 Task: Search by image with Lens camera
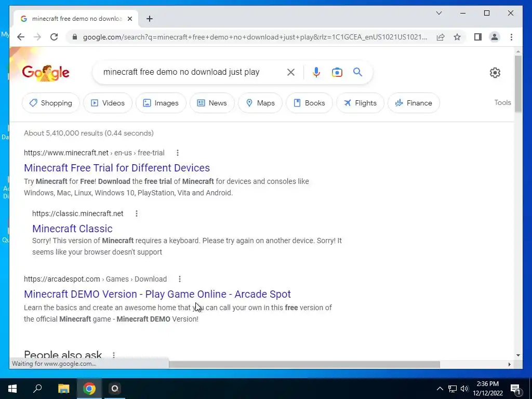coord(337,72)
